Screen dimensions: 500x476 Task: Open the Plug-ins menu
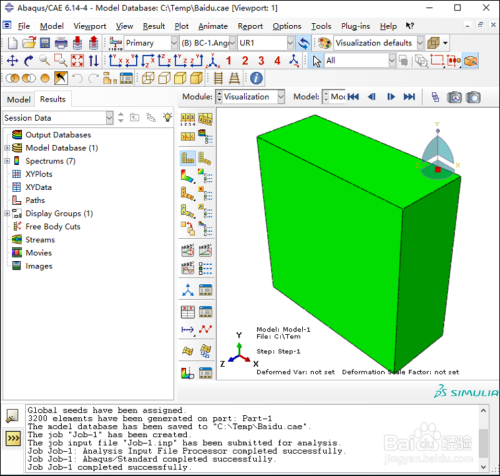point(355,26)
